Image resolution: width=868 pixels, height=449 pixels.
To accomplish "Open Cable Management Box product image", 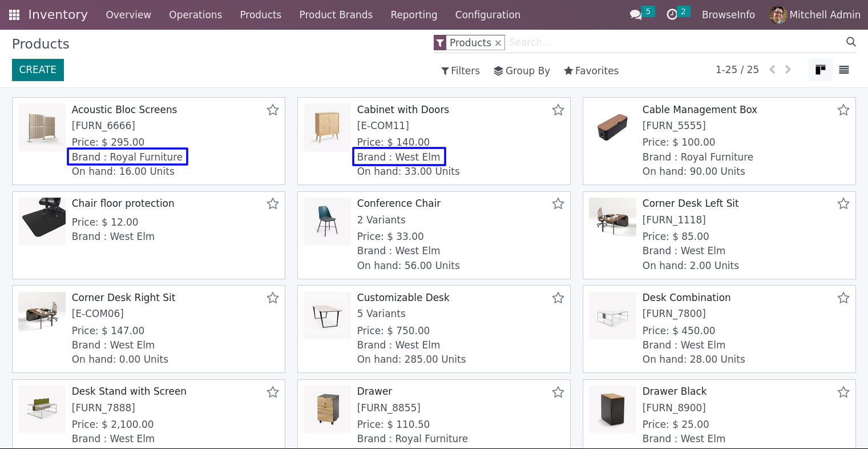I will tap(612, 127).
